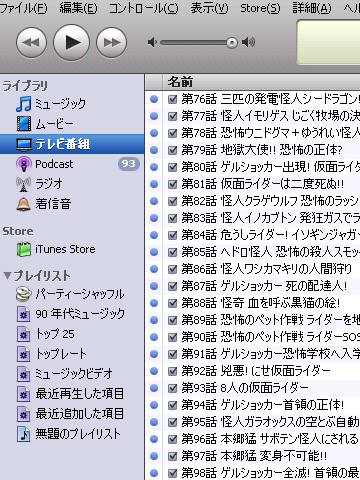This screenshot has height=480, width=360.
Task: Uncheck the 第81話 episode checkbox
Action: point(173,184)
